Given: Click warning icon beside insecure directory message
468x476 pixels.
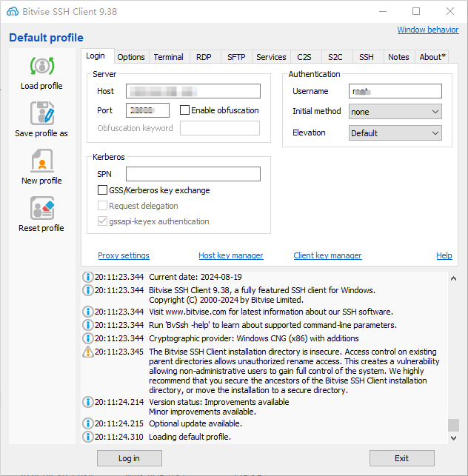Looking at the screenshot, I should tap(88, 352).
